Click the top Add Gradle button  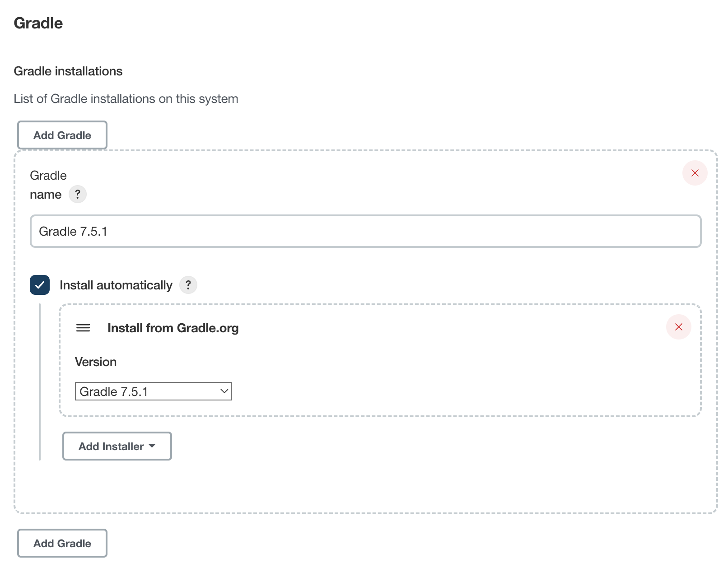[62, 135]
